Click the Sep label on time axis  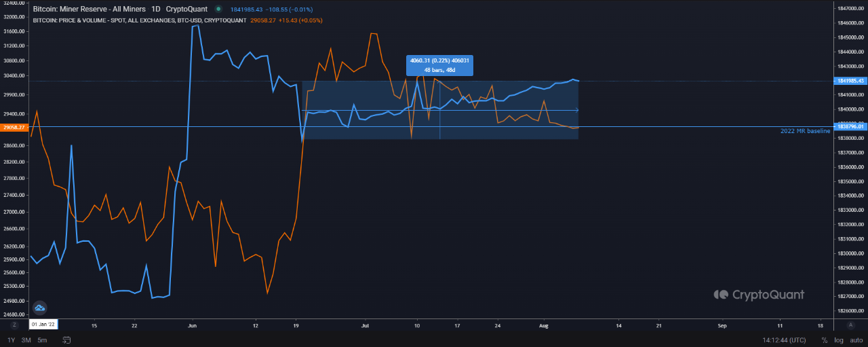click(x=722, y=325)
